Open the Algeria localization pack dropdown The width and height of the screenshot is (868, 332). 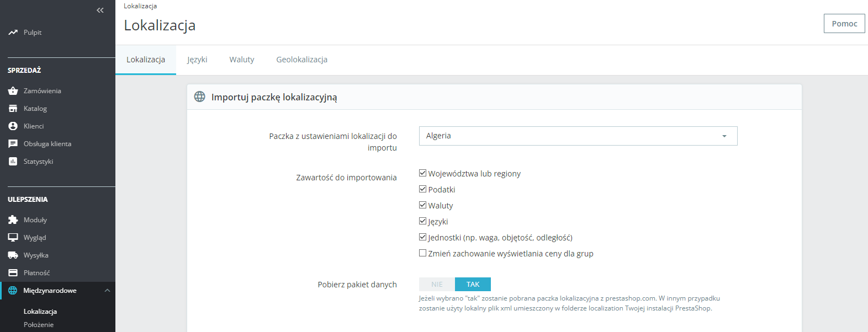pos(578,136)
